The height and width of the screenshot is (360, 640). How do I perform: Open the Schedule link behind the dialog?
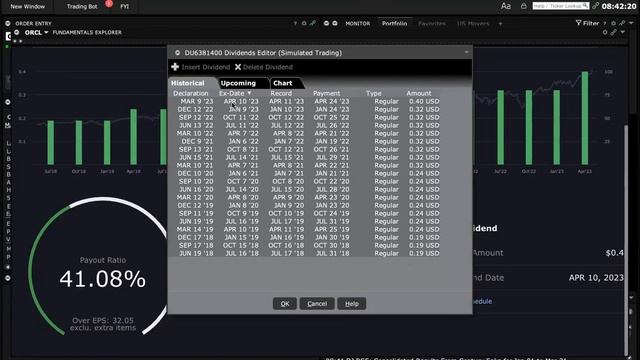pos(482,301)
